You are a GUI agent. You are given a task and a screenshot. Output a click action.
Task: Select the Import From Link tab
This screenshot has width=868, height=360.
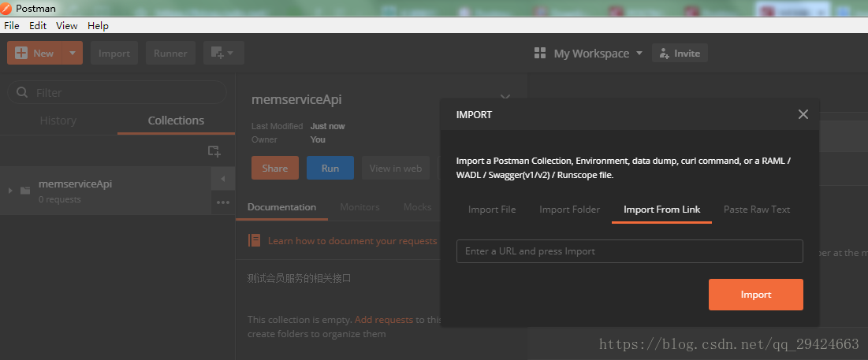point(662,210)
